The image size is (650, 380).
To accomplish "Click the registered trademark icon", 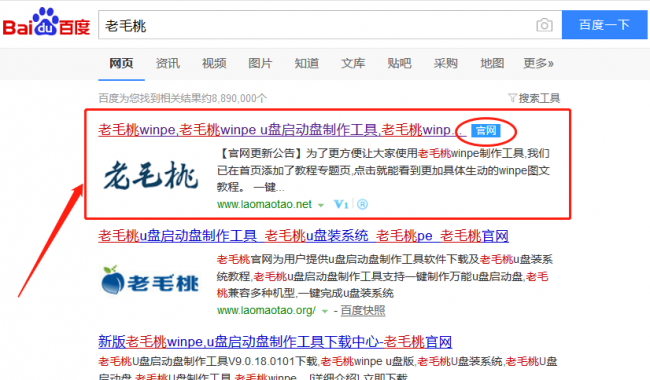I will (x=362, y=204).
